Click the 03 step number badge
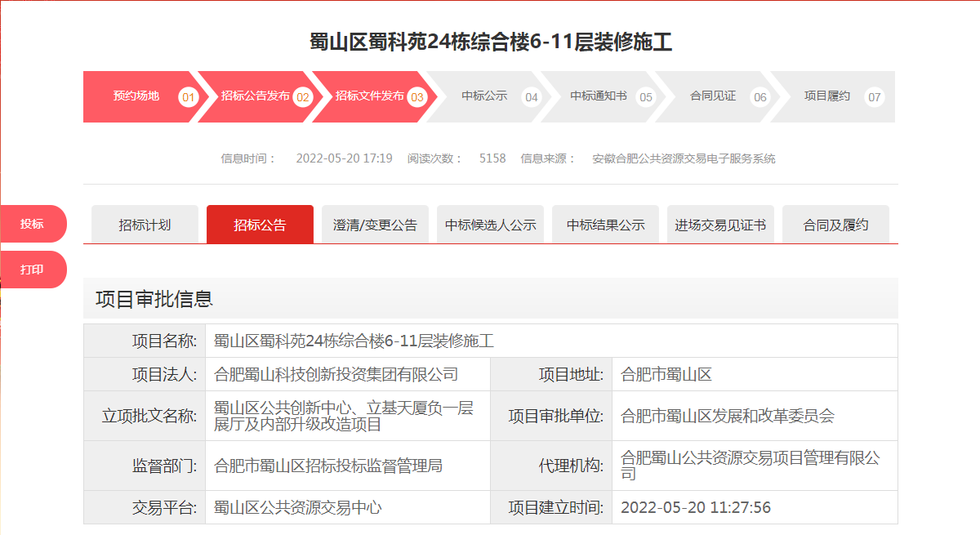Image resolution: width=980 pixels, height=535 pixels. click(x=417, y=97)
